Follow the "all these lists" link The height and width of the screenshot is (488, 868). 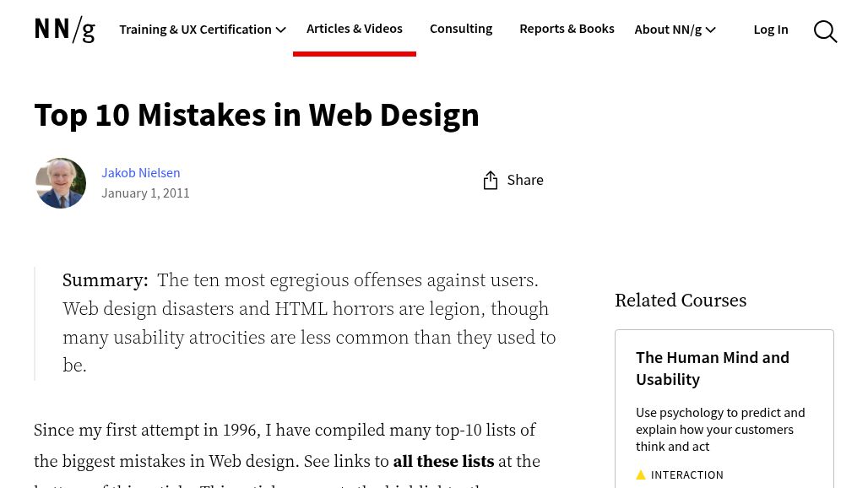point(443,461)
